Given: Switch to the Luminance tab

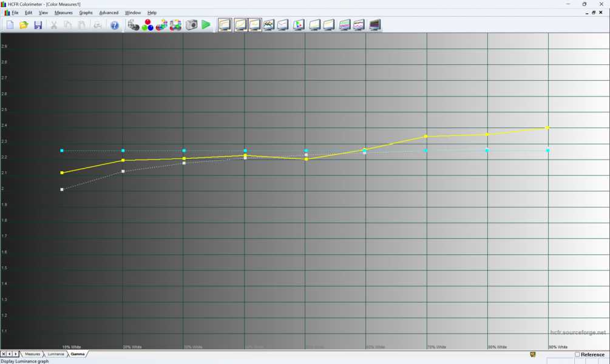Looking at the screenshot, I should click(x=56, y=354).
